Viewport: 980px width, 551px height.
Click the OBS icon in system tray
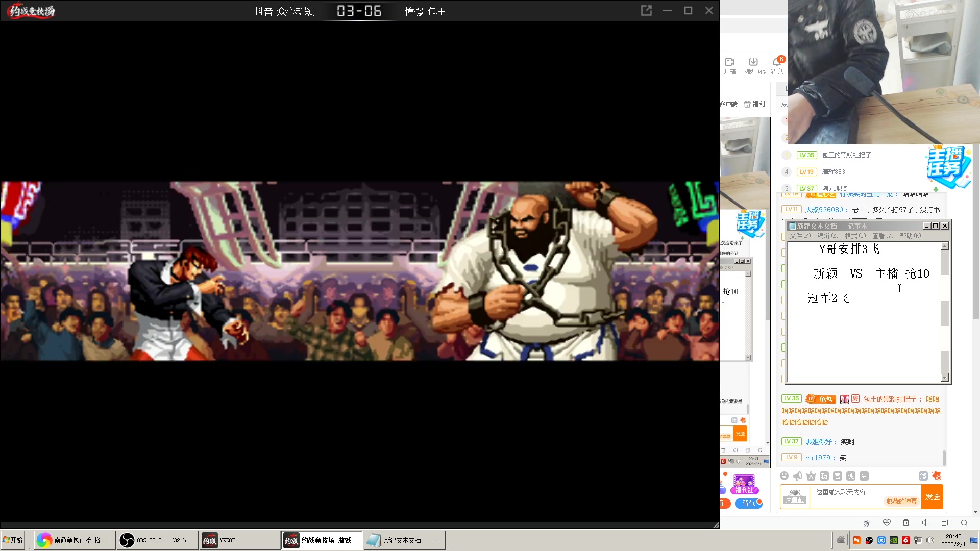point(869,540)
